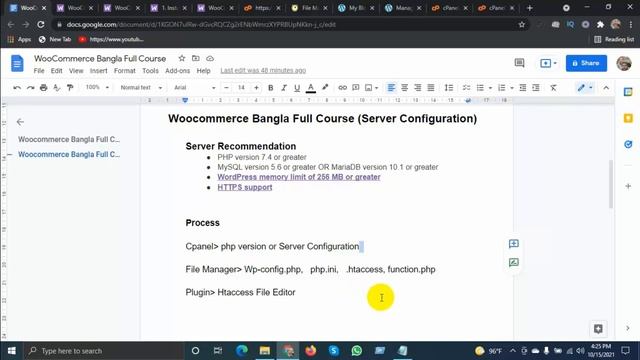Open the Numbered list style dropdown arrow
Image resolution: width=640 pixels, height=360 pixels.
511,88
